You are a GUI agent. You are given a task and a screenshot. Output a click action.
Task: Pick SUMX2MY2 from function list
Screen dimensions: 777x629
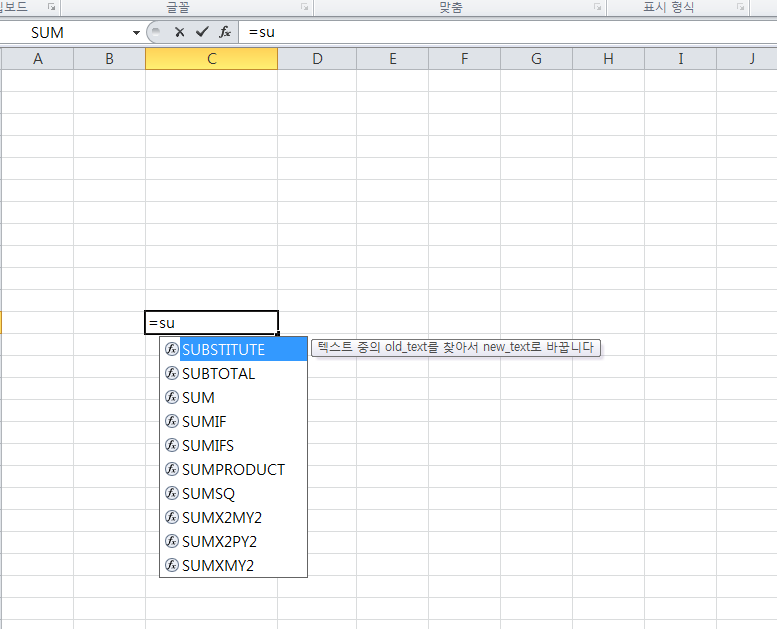pos(233,517)
